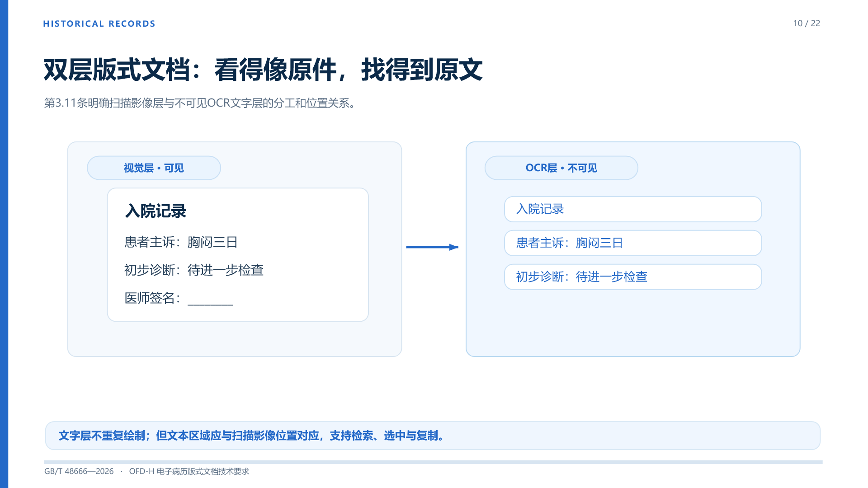The height and width of the screenshot is (488, 868).
Task: Click footer text OFD-H 电子病历版式文档技术要求
Action: [189, 471]
